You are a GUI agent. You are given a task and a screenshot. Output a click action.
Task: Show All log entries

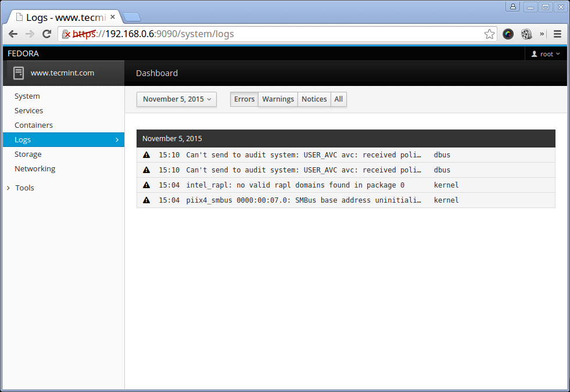[x=339, y=99]
